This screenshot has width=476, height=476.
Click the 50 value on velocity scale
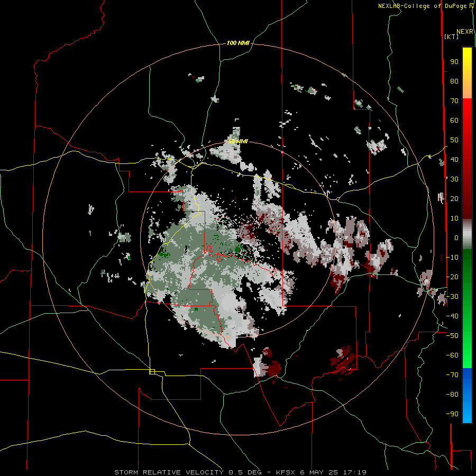(x=454, y=140)
